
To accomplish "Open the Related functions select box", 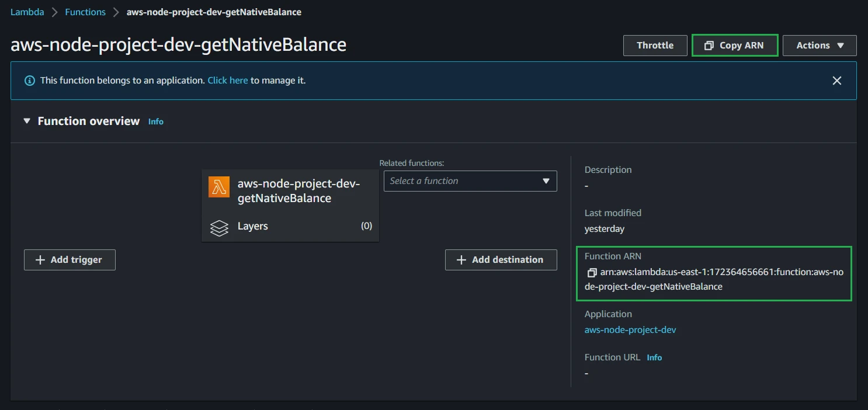I will click(x=470, y=181).
